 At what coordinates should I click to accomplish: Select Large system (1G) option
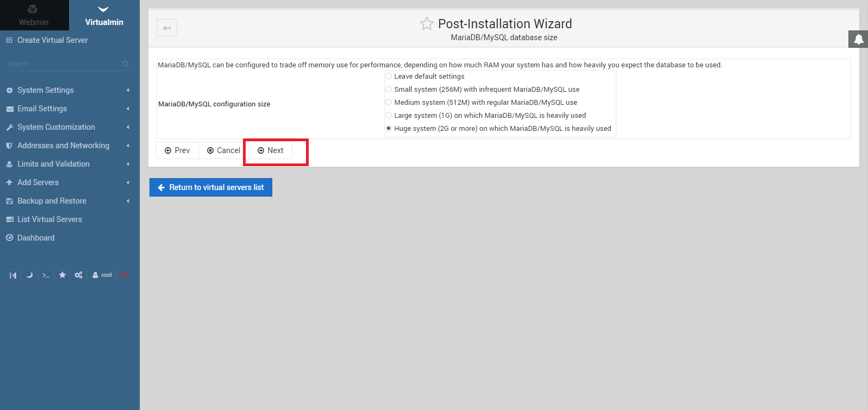(389, 115)
